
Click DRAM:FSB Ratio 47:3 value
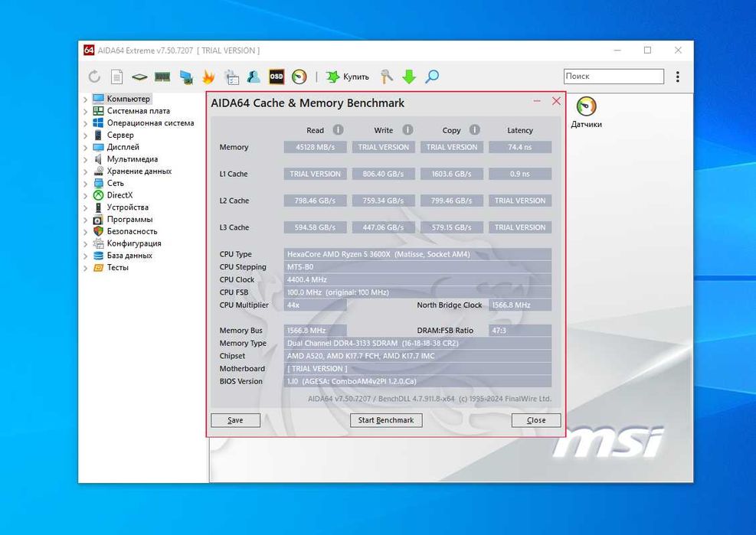pyautogui.click(x=520, y=331)
